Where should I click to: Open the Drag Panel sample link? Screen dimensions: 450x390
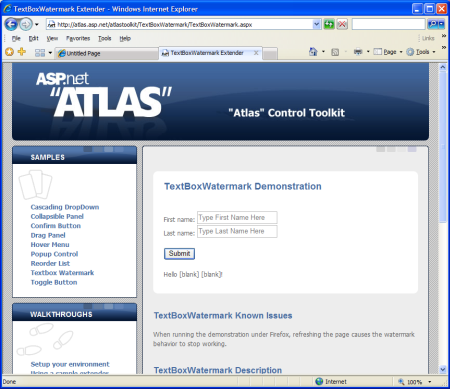click(x=48, y=235)
